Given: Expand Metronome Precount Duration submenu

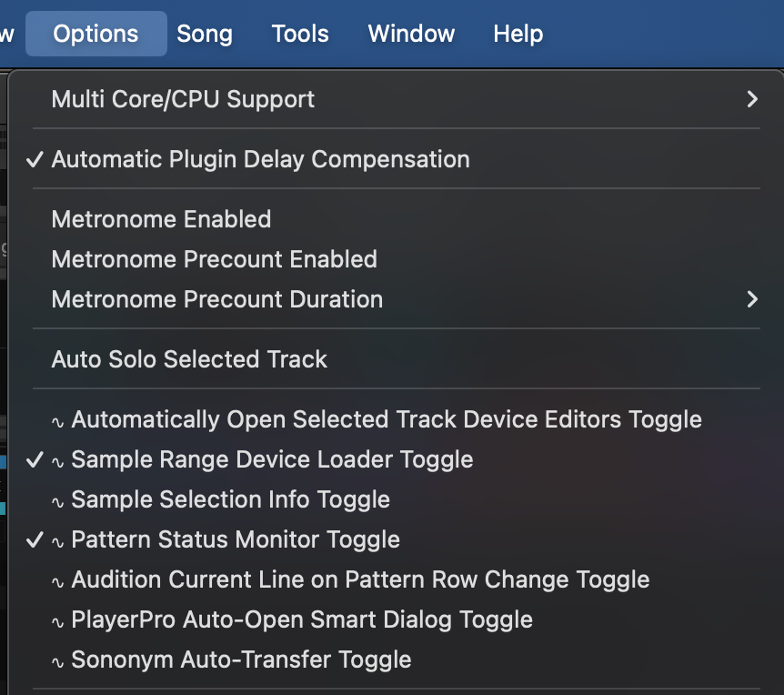Looking at the screenshot, I should [x=217, y=299].
